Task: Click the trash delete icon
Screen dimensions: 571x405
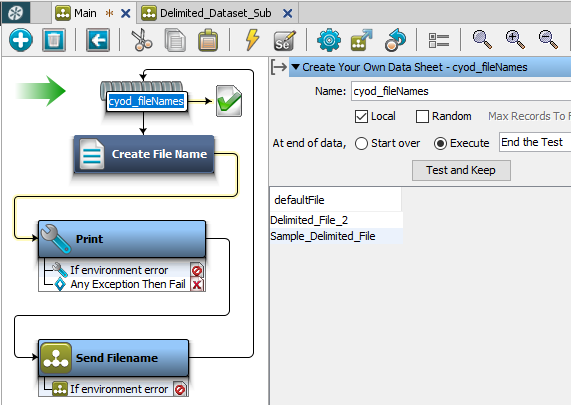Action: tap(54, 40)
